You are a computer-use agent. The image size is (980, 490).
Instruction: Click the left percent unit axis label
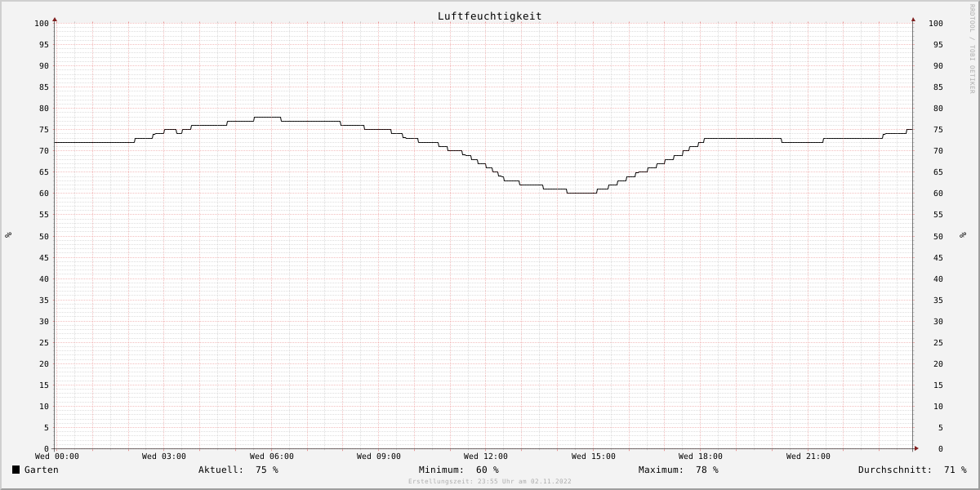pyautogui.click(x=8, y=235)
